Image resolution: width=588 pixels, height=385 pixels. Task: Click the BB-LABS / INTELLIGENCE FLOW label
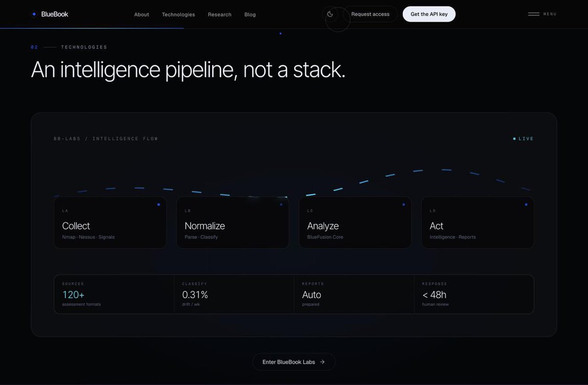click(106, 139)
